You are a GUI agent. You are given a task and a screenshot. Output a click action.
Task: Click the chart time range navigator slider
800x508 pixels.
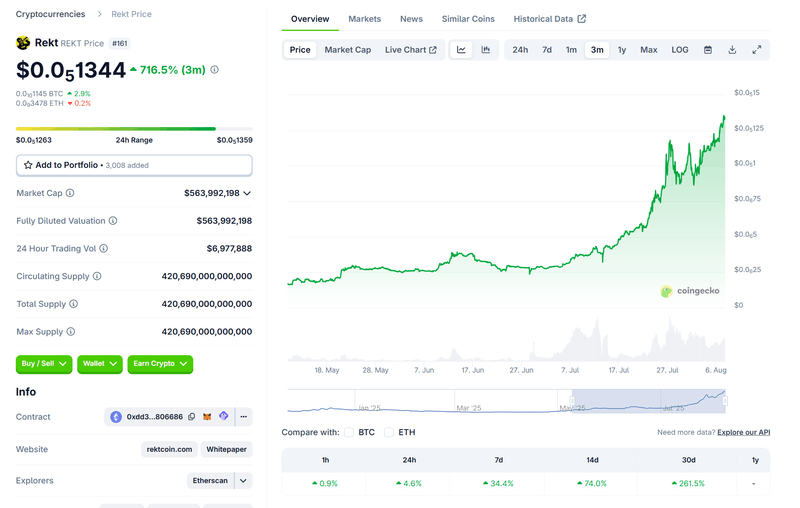coord(640,401)
